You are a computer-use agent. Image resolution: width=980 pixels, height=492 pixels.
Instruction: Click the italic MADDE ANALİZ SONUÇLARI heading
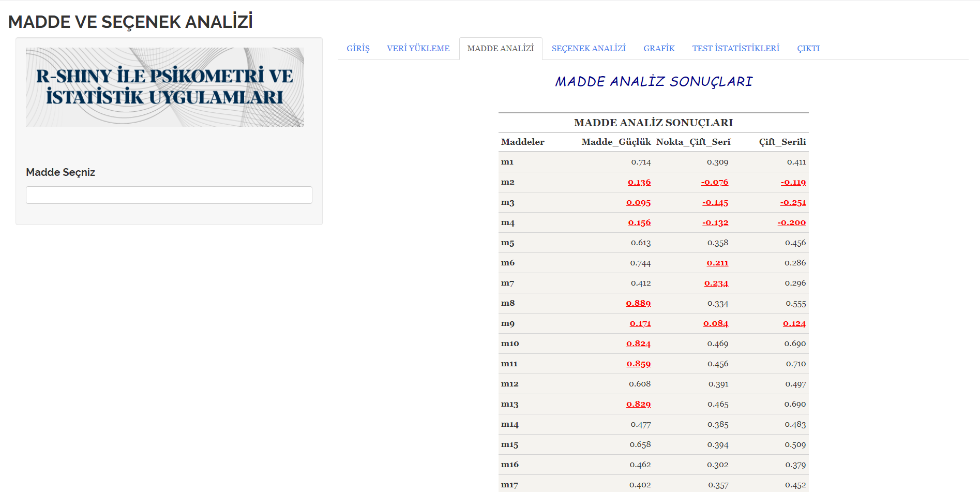tap(654, 82)
